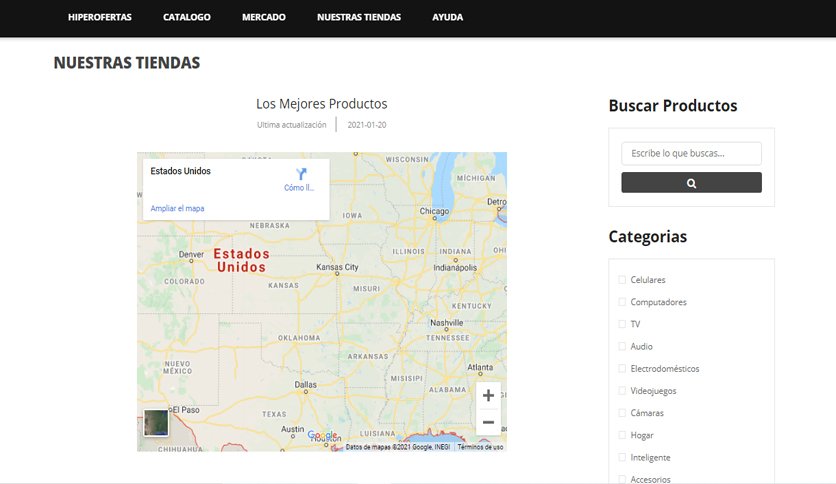Check the Cámaras category
This screenshot has height=484, width=836.
click(622, 413)
